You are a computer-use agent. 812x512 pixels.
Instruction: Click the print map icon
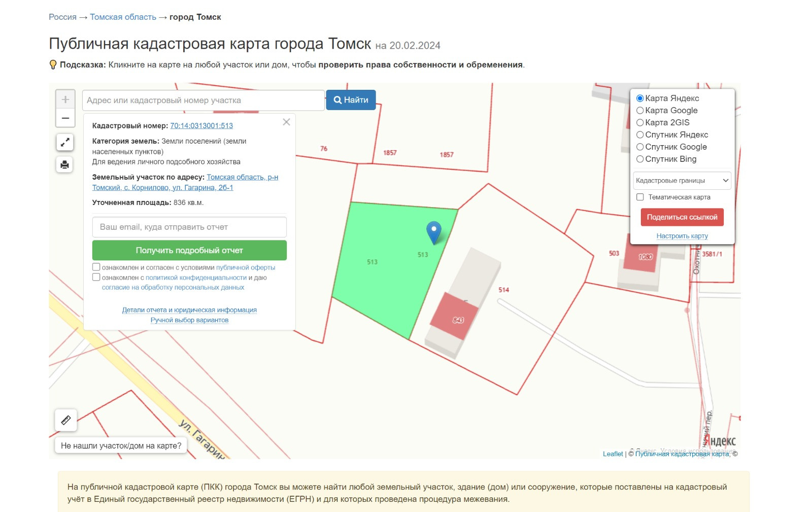(65, 164)
